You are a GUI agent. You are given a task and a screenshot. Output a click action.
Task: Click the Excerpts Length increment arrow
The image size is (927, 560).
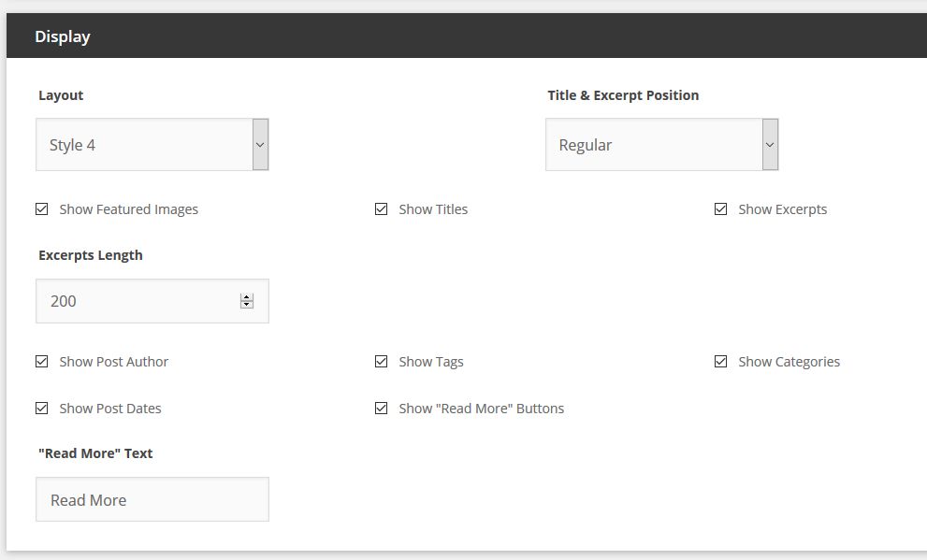247,297
